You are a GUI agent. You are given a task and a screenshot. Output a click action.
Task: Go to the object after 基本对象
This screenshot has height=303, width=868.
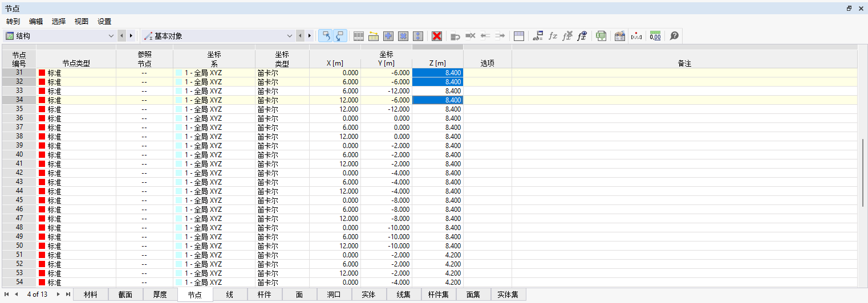click(310, 36)
